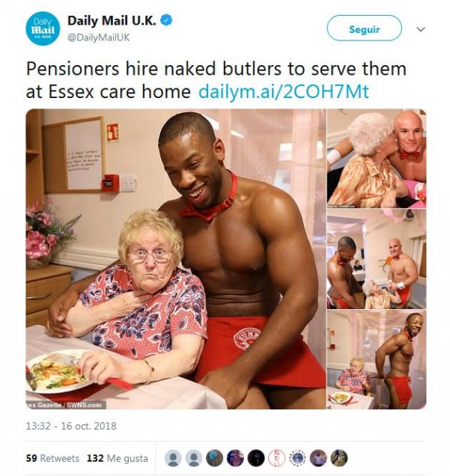The height and width of the screenshot is (476, 450).
Task: Open the third liker avatar
Action: (x=214, y=458)
